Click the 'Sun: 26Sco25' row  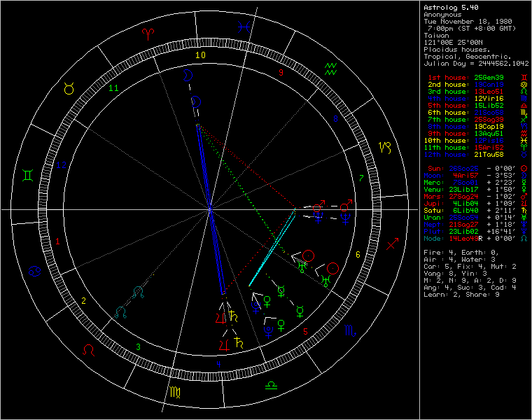[476, 169]
